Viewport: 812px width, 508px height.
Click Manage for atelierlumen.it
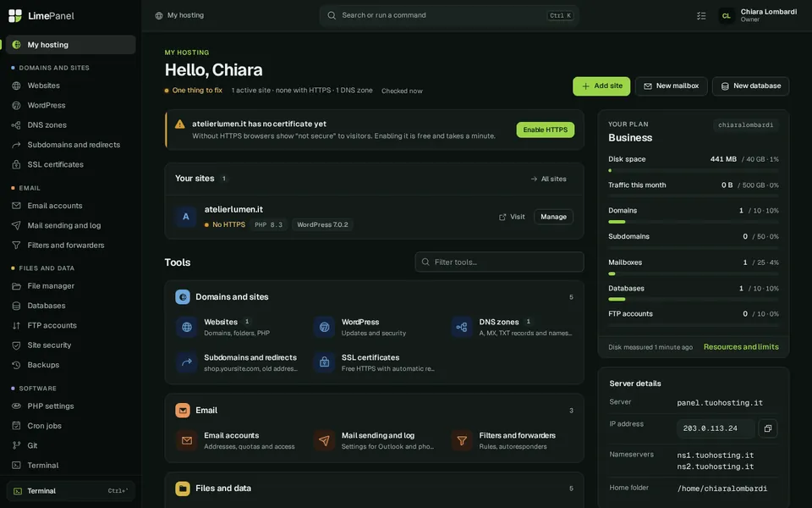(x=553, y=217)
